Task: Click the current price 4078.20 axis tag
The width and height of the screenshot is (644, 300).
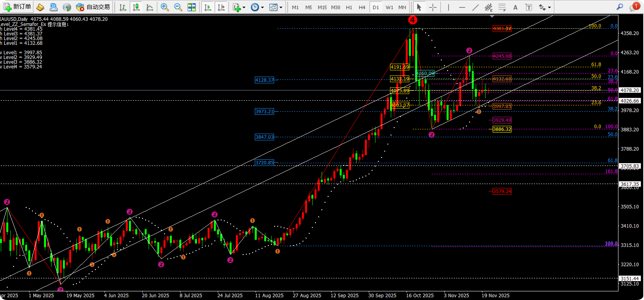Action: (x=630, y=90)
